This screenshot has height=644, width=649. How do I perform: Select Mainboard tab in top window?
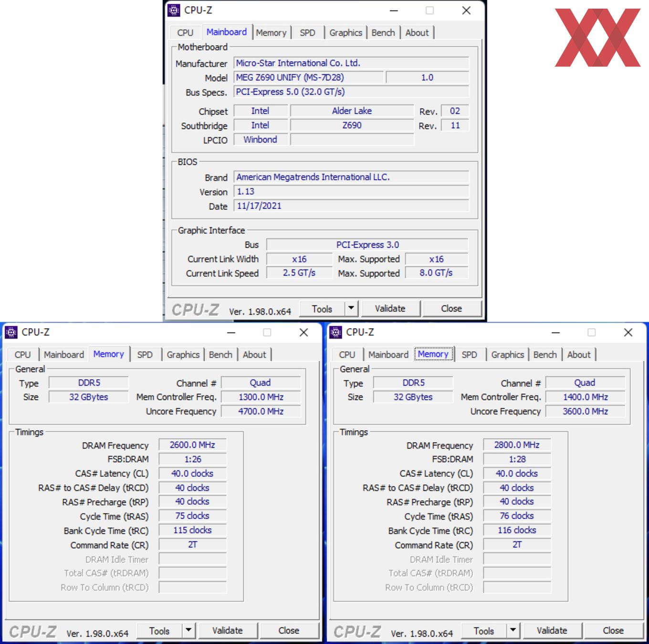[x=226, y=31]
